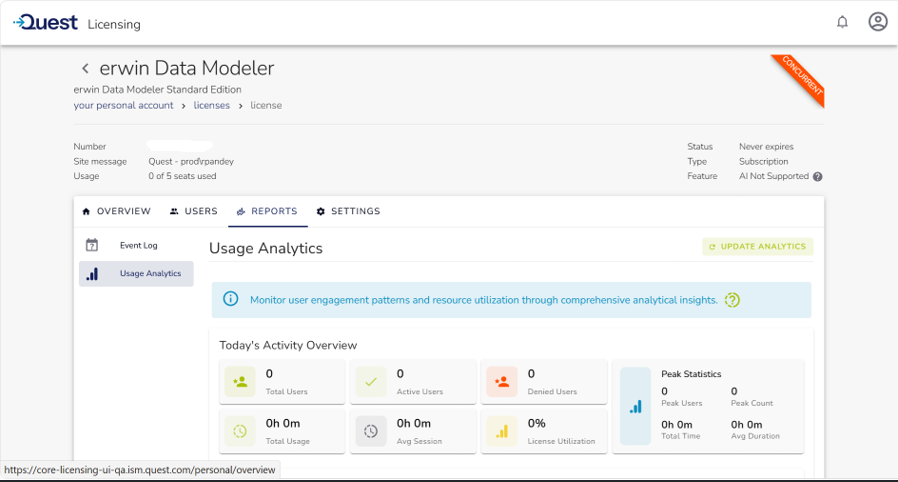Click the License Utilization bar icon
The height and width of the screenshot is (482, 898).
[502, 431]
